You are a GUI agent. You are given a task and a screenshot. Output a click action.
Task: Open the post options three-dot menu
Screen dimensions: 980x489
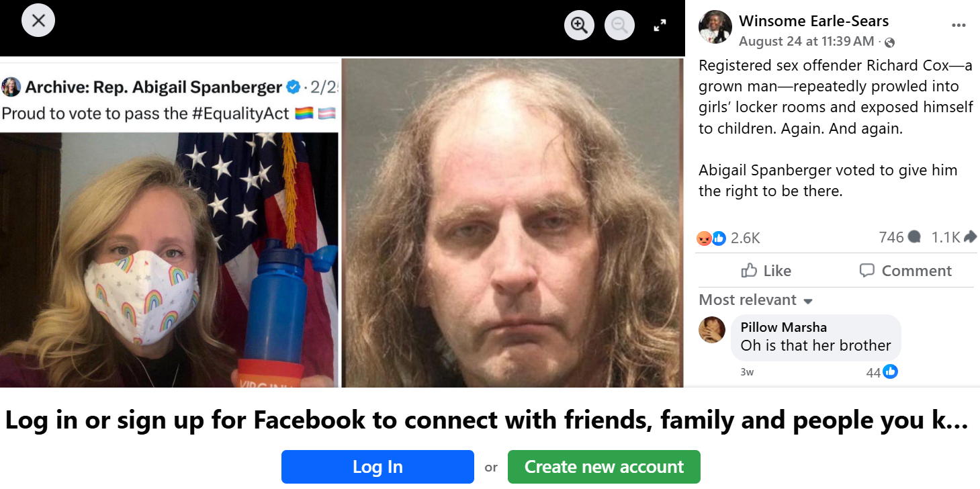(959, 26)
